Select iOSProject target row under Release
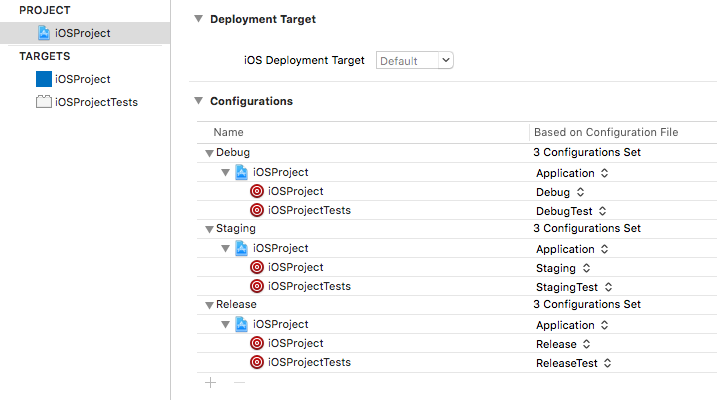Screen dimensions: 717x400 click(x=457, y=343)
